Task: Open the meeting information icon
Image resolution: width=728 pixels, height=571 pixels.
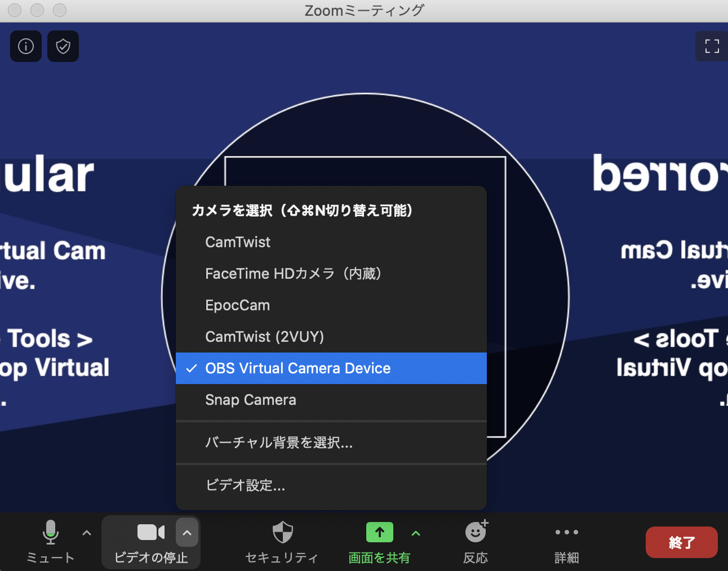Action: click(x=26, y=46)
